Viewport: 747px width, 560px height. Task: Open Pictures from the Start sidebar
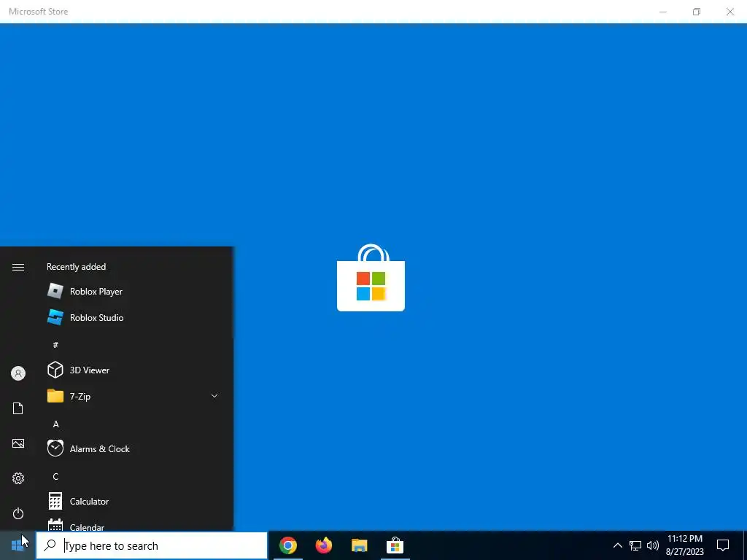pos(18,443)
